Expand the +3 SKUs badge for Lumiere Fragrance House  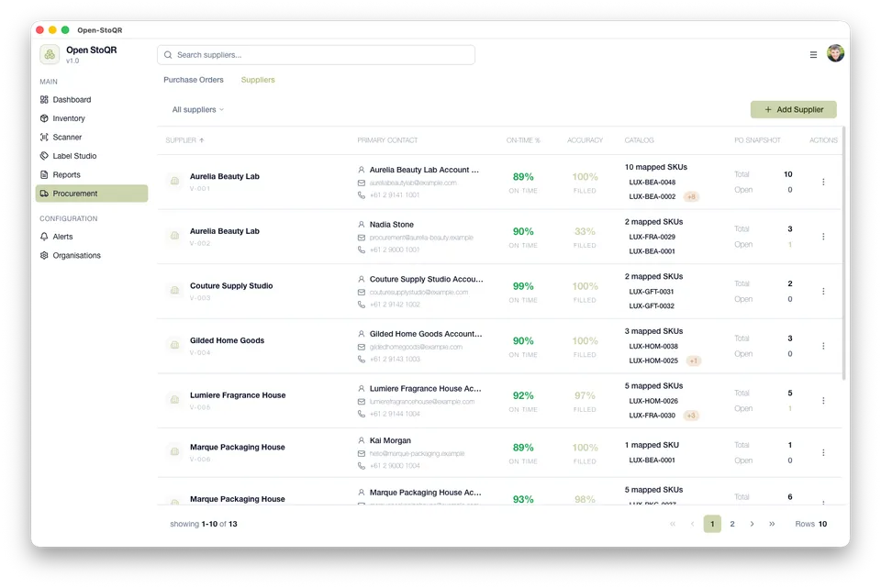pyautogui.click(x=691, y=416)
